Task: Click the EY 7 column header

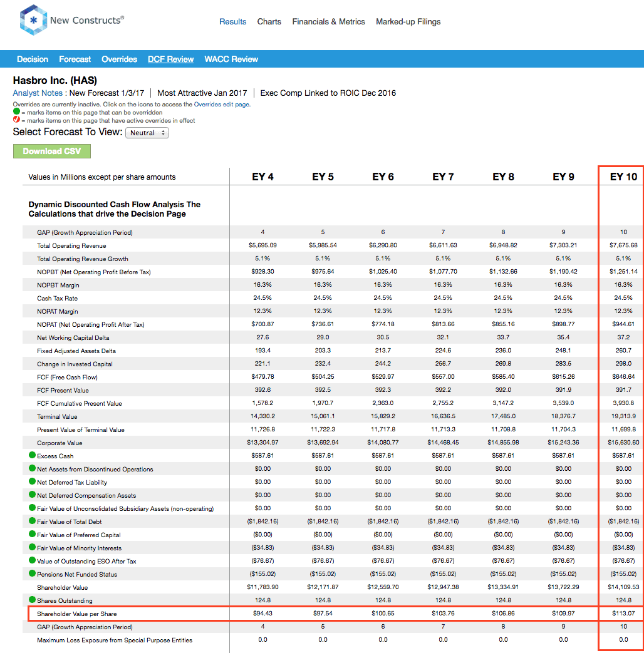Action: [443, 177]
